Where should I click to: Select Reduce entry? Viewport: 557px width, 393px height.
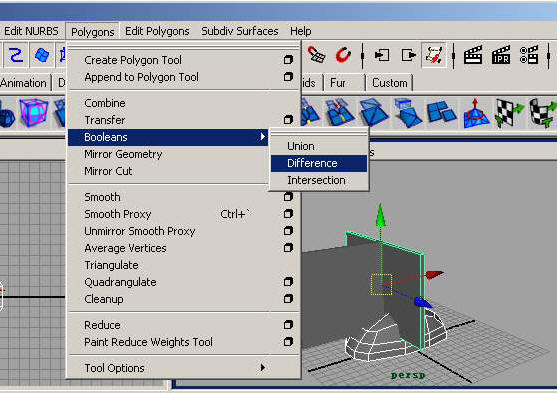coord(102,325)
